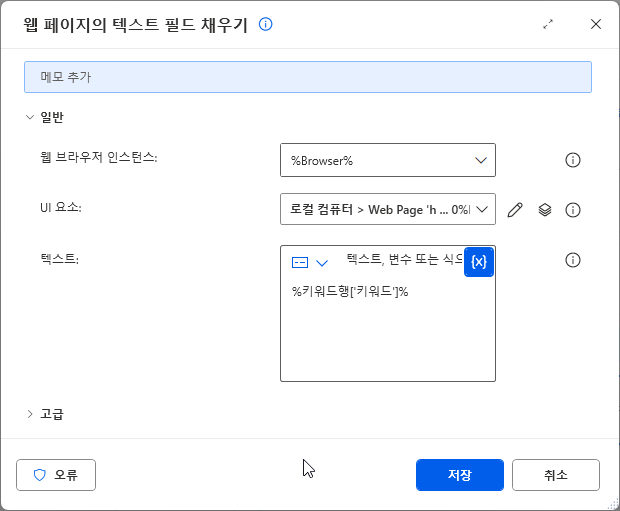The height and width of the screenshot is (511, 620).
Task: Click the 메모 추가 comment field
Action: click(x=308, y=77)
